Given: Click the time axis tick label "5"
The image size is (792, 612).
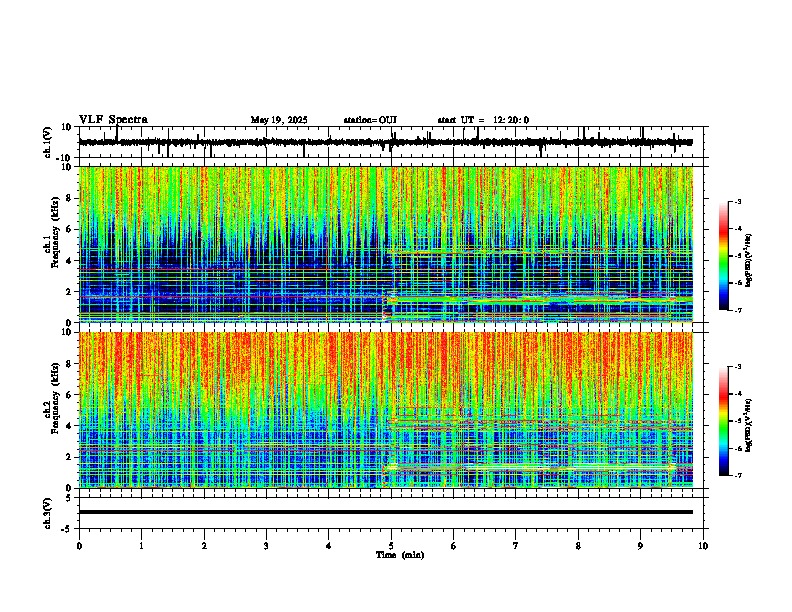Looking at the screenshot, I should coord(391,546).
